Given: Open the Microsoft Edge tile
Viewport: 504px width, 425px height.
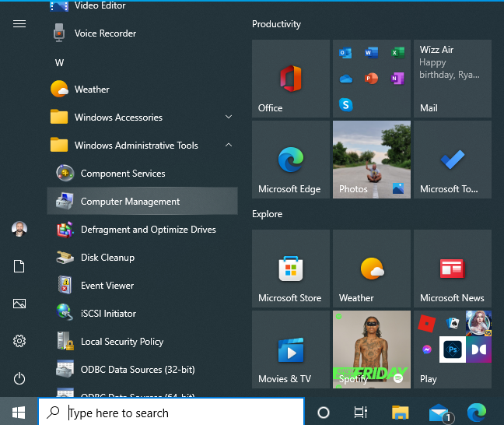Looking at the screenshot, I should tap(291, 160).
